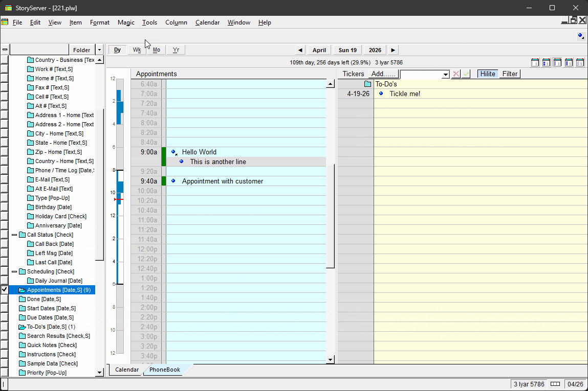The height and width of the screenshot is (391, 588).
Task: Switch to Wk week view
Action: click(x=137, y=50)
